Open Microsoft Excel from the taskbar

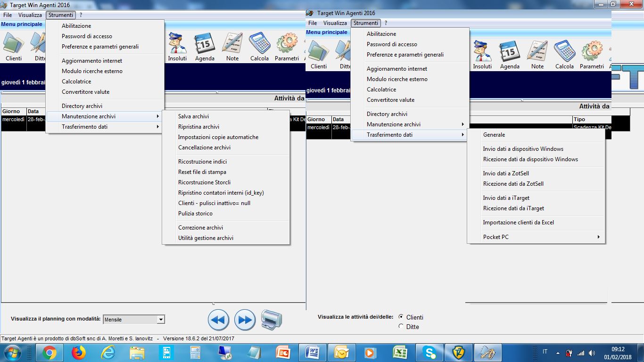(400, 352)
